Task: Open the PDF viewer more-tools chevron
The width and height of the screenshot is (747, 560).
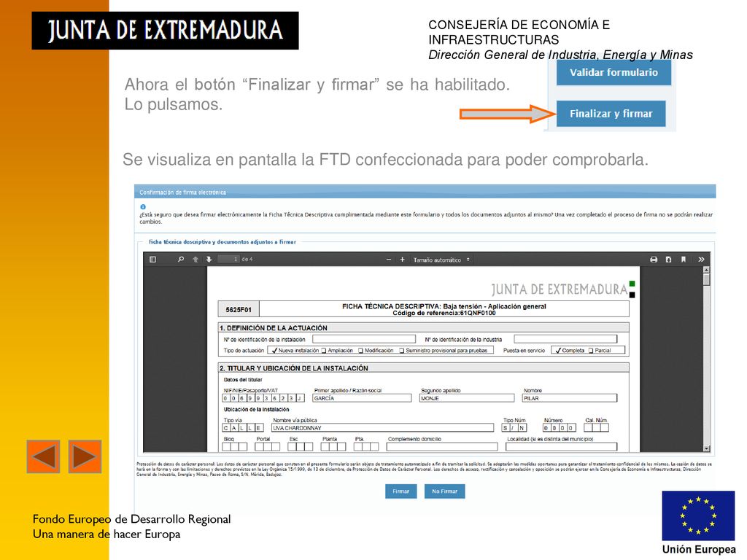Action: [x=701, y=260]
